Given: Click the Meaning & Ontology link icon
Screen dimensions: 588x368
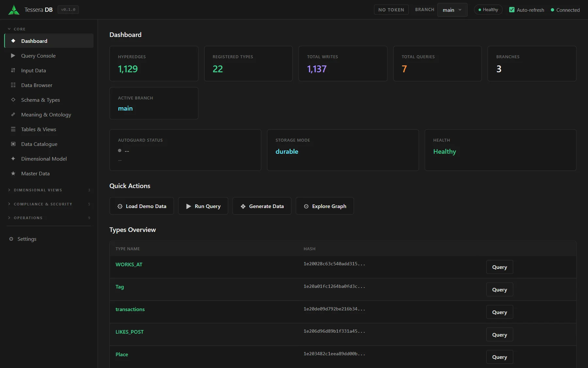Looking at the screenshot, I should 13,114.
